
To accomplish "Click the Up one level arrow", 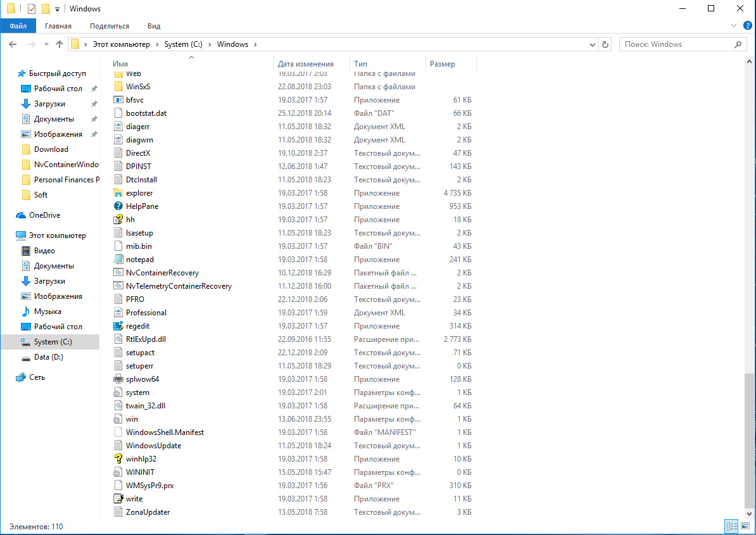I will click(60, 44).
